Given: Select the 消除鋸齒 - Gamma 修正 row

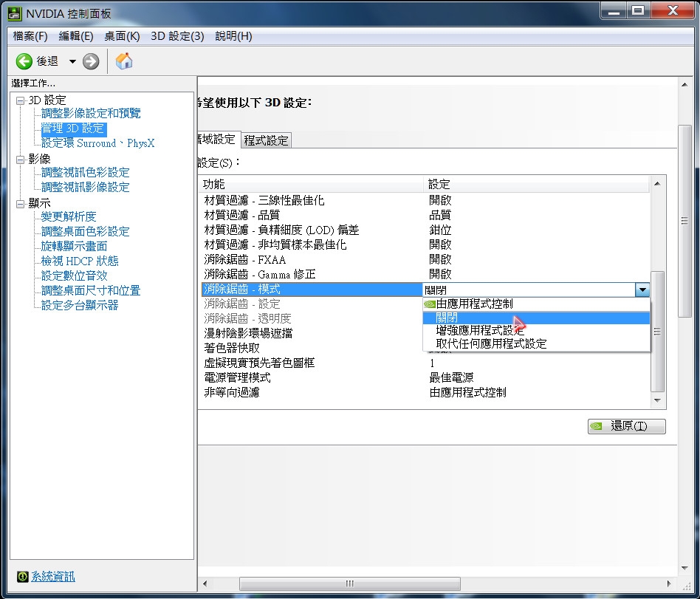Looking at the screenshot, I should pos(425,274).
